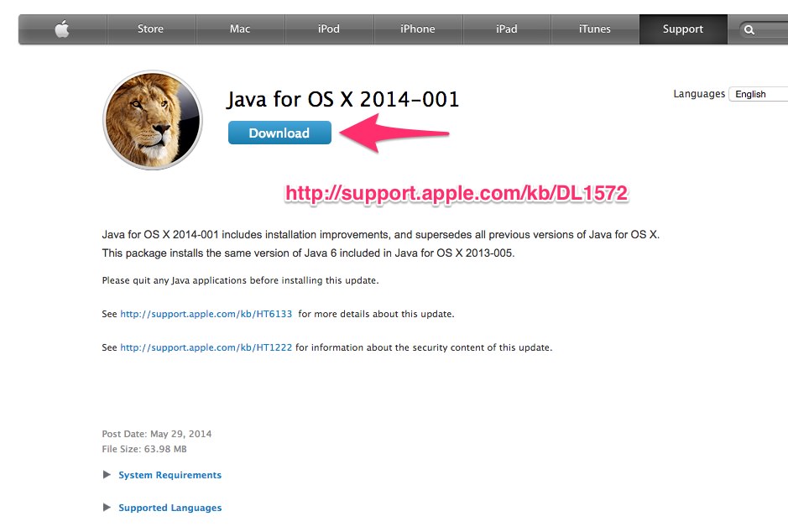Click the blue Download button
Screen dimensions: 788x532
[x=279, y=133]
